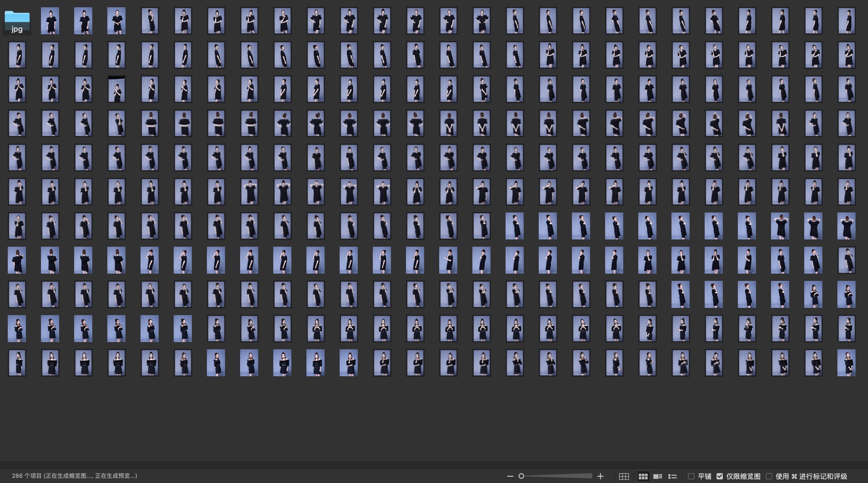Image resolution: width=868 pixels, height=483 pixels.
Task: Select the thumbnail with black band on top
Action: tap(117, 90)
